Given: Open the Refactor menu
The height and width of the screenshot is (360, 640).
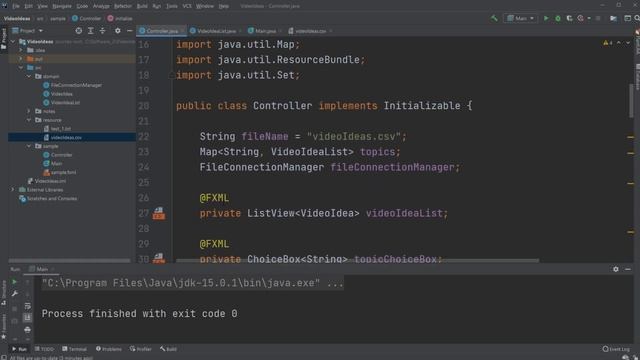Looking at the screenshot, I should (x=122, y=6).
